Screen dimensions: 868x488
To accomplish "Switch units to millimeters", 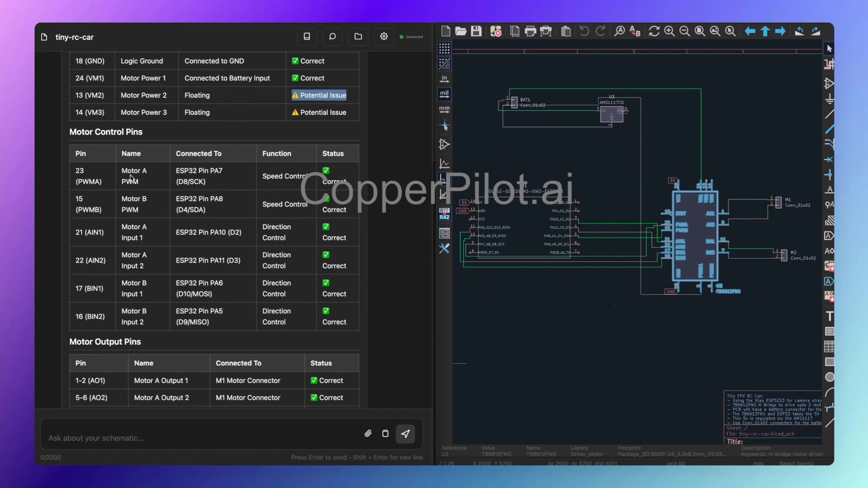I will (x=444, y=110).
